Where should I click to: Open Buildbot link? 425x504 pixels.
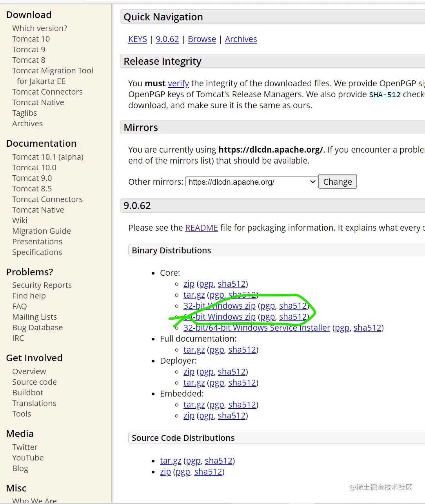click(28, 393)
